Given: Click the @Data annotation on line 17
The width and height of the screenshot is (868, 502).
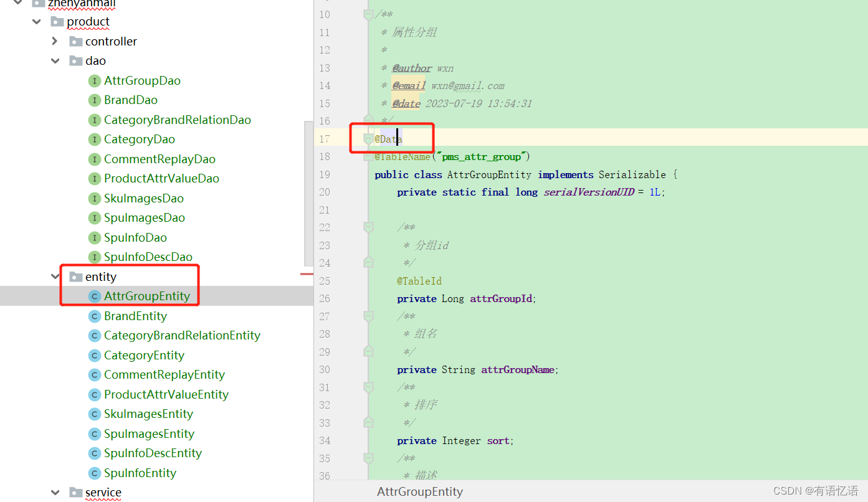Looking at the screenshot, I should point(388,139).
